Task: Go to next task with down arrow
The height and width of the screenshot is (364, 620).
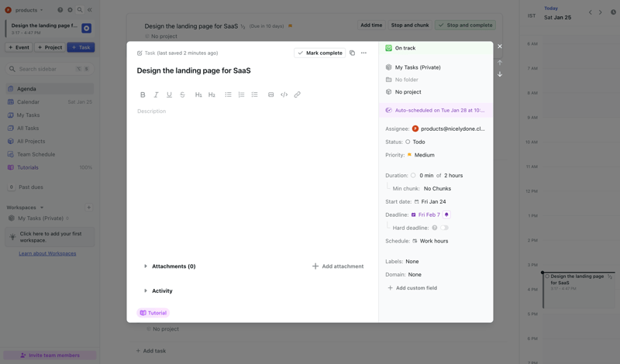Action: coord(500,74)
